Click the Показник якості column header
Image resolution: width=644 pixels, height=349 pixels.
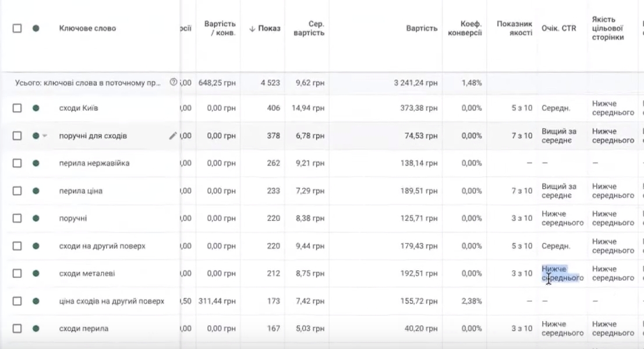(x=514, y=29)
